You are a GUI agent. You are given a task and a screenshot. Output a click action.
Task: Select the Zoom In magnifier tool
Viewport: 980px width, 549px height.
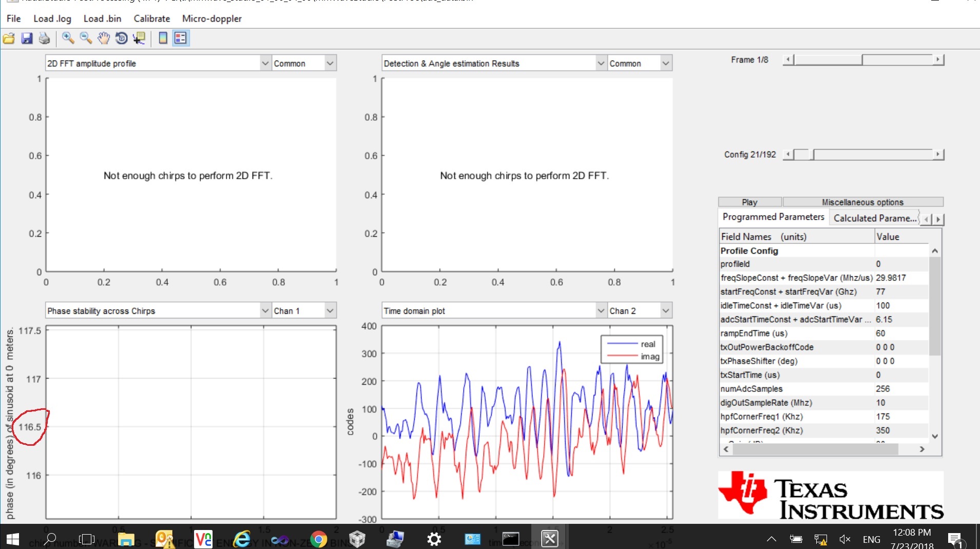coord(68,38)
